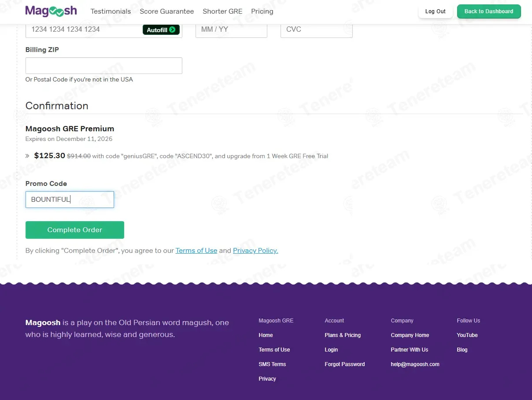Click the Magoosh logo

coord(51,11)
